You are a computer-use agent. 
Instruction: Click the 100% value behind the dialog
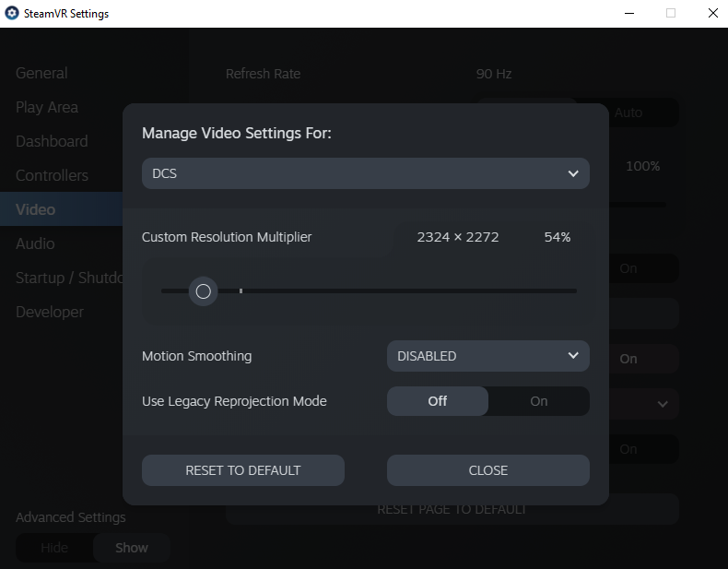coord(642,166)
